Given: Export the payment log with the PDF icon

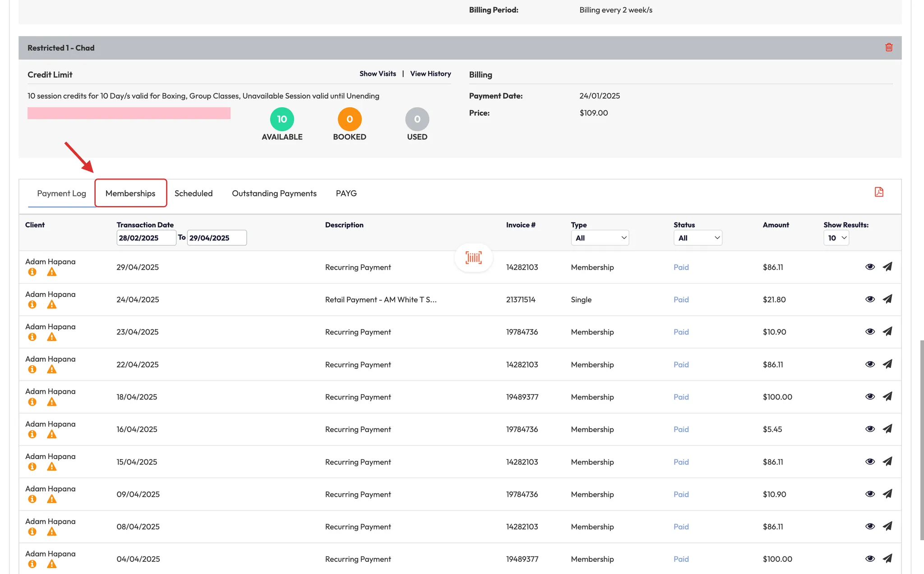Looking at the screenshot, I should click(x=878, y=192).
